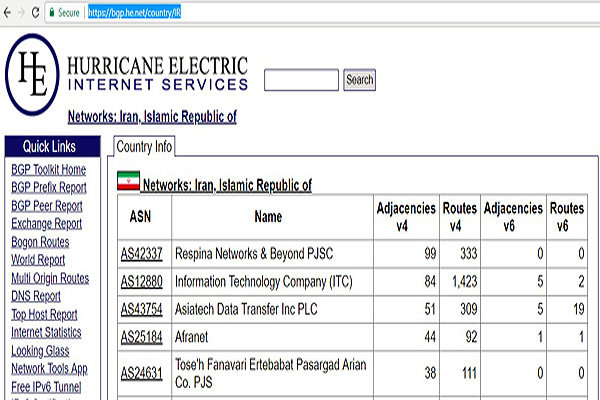Image resolution: width=600 pixels, height=400 pixels.
Task: Click Tose'h Fanavari Ertebabat Pasargad Arian name
Action: pos(271,373)
